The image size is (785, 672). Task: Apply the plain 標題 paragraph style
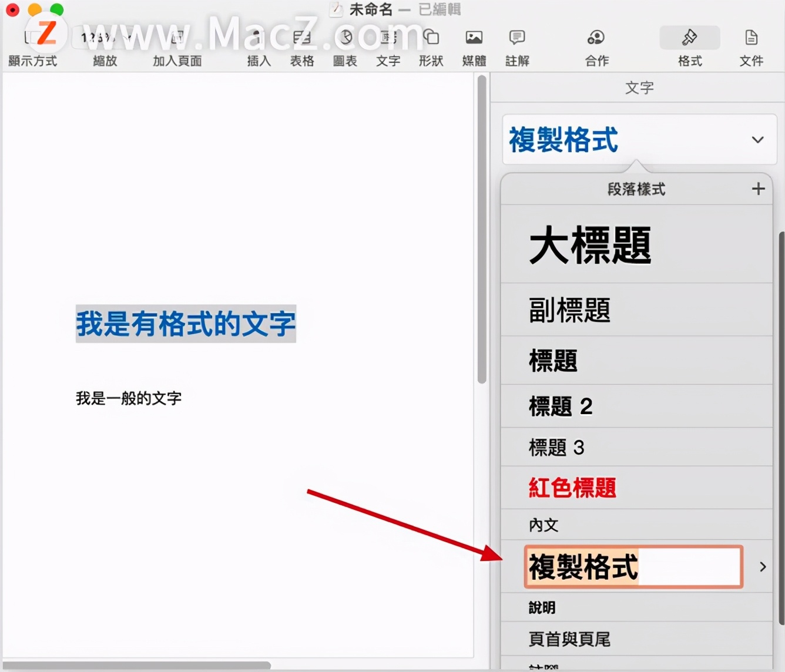point(636,361)
